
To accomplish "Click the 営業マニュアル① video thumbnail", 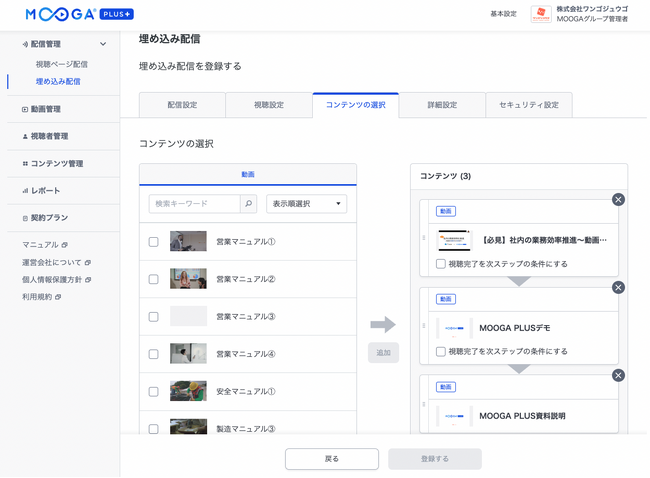I will point(188,241).
